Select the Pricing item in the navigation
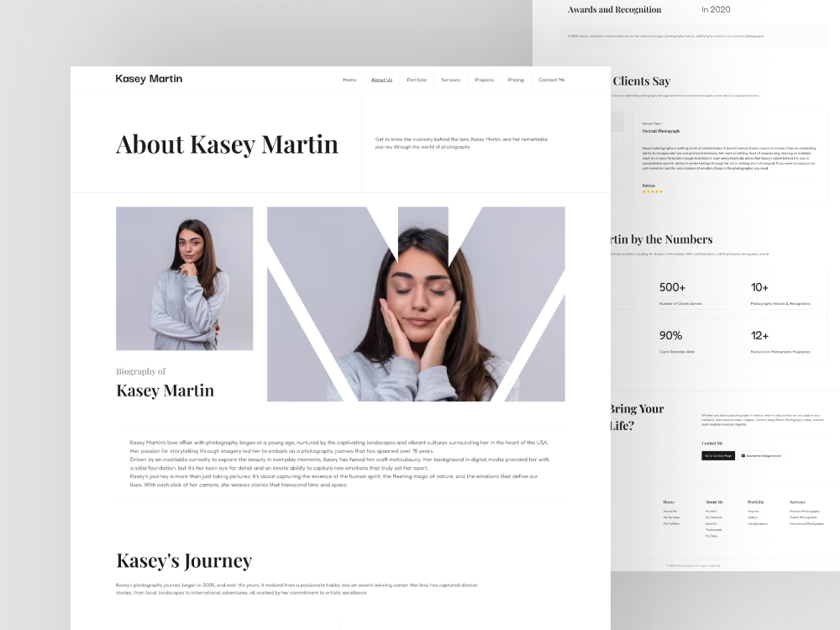Viewport: 840px width, 630px height. coord(515,80)
